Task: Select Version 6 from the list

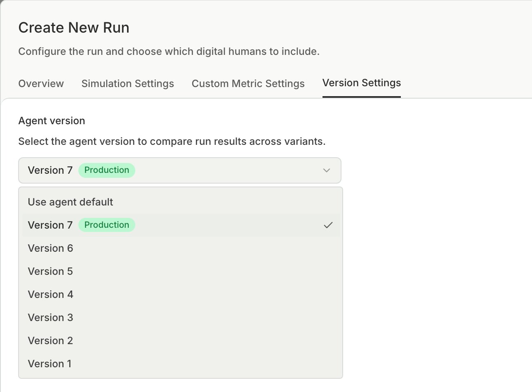Action: click(181, 248)
